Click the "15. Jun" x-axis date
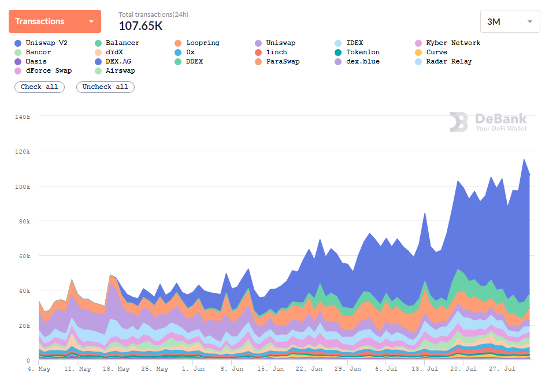The width and height of the screenshot is (549, 392). [x=270, y=368]
